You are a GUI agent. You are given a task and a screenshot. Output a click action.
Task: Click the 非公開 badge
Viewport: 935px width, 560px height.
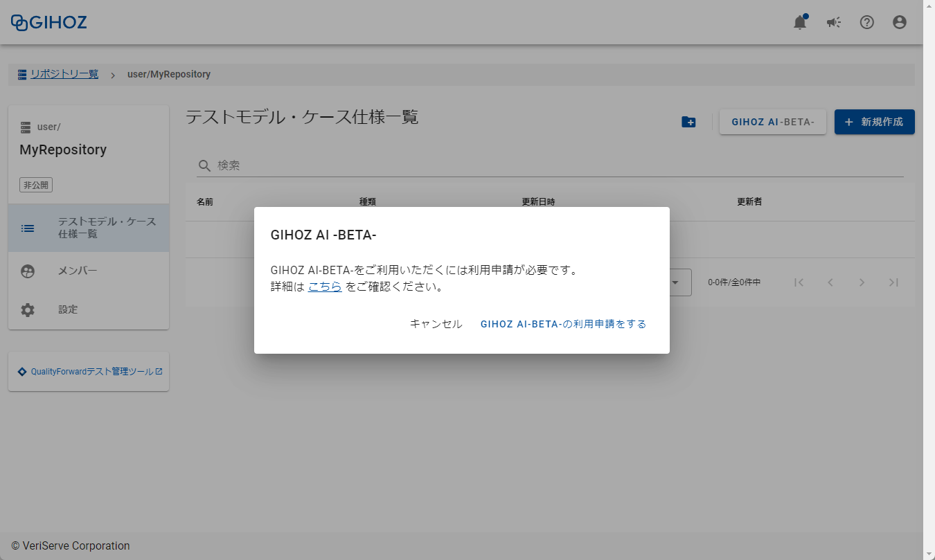point(36,186)
